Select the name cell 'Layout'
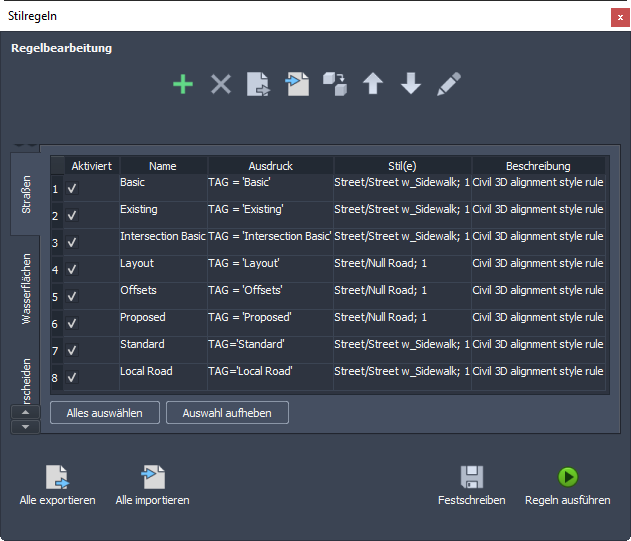 pos(163,269)
